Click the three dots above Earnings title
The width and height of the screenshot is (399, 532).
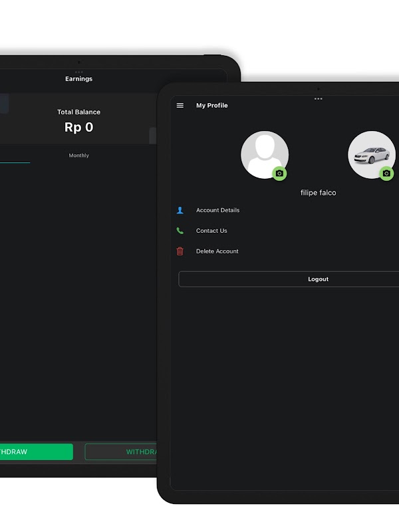coord(78,72)
